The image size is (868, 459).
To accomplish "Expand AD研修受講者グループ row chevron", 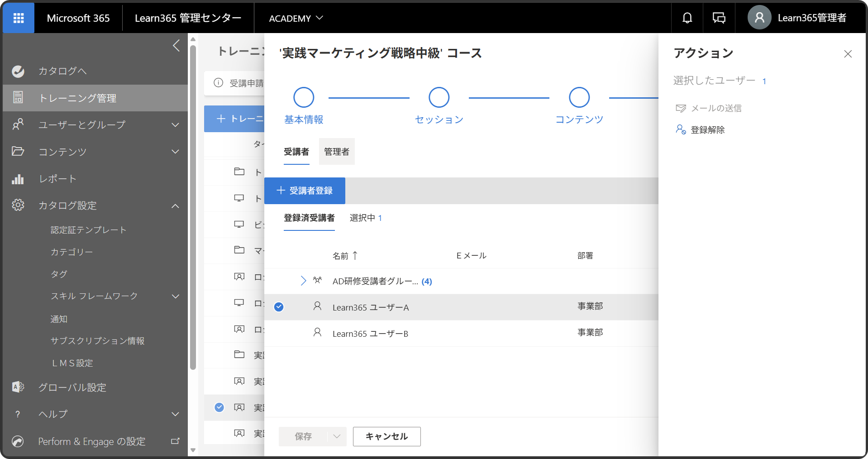I will click(303, 281).
